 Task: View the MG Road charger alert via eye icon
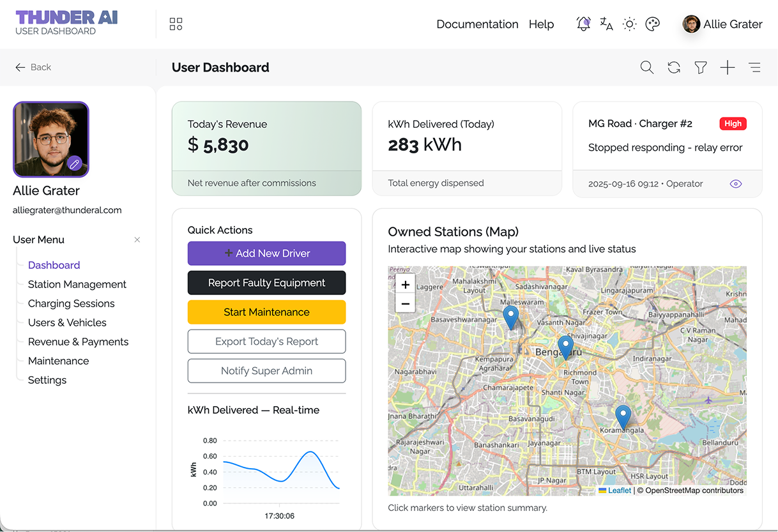(735, 183)
